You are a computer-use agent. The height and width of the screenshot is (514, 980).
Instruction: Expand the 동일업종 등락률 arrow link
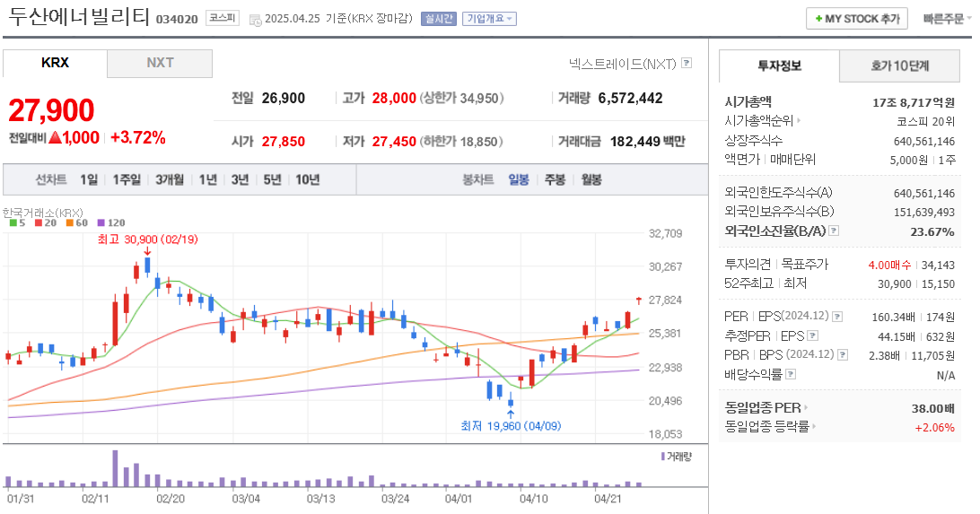[x=814, y=427]
